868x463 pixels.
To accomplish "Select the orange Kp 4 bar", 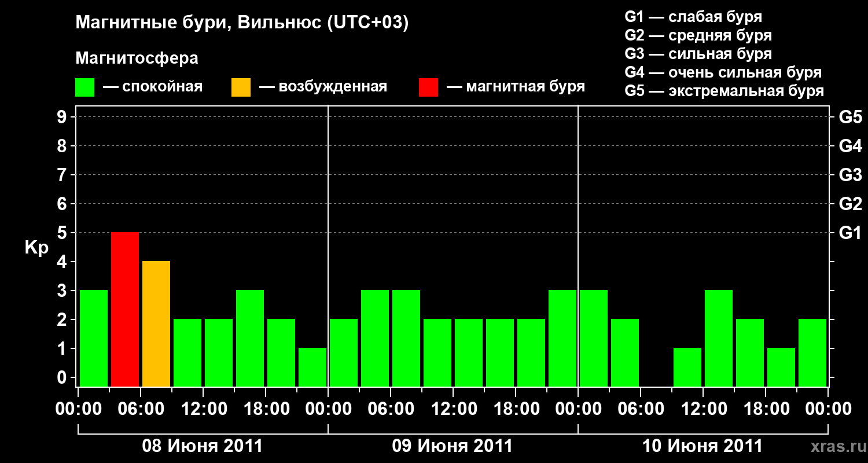I will pyautogui.click(x=156, y=324).
